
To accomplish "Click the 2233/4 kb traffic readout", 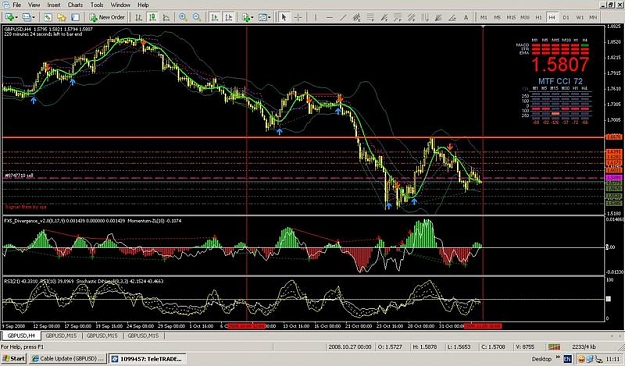I will point(584,347).
